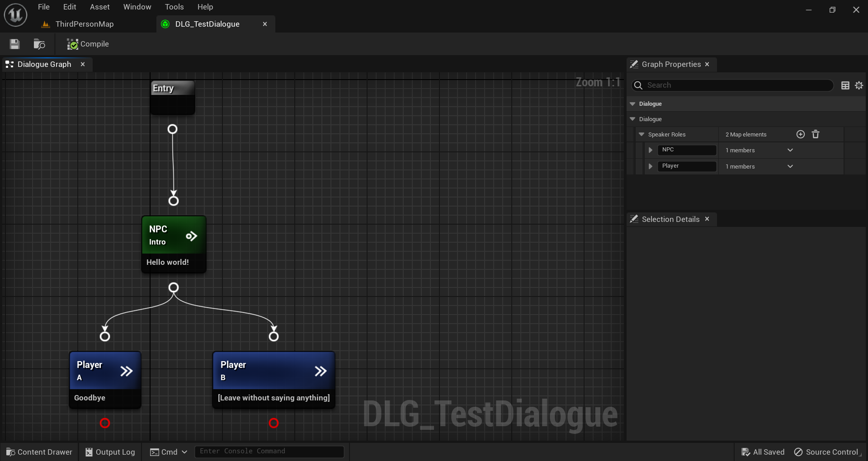
Task: Close the Graph Properties panel
Action: [707, 64]
